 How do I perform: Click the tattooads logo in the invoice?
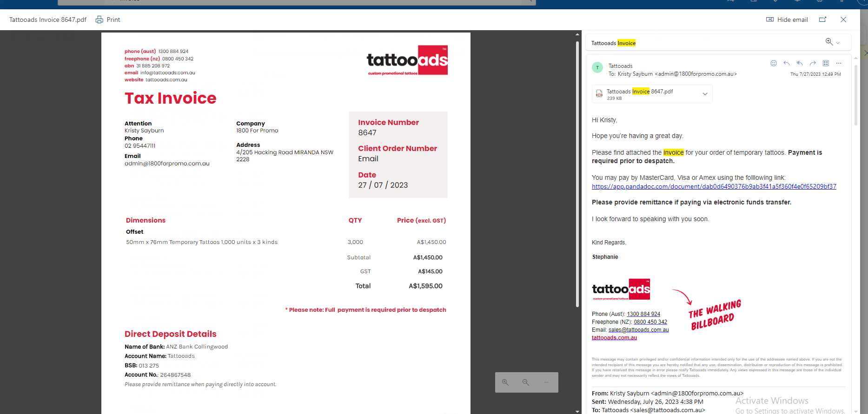pos(407,60)
